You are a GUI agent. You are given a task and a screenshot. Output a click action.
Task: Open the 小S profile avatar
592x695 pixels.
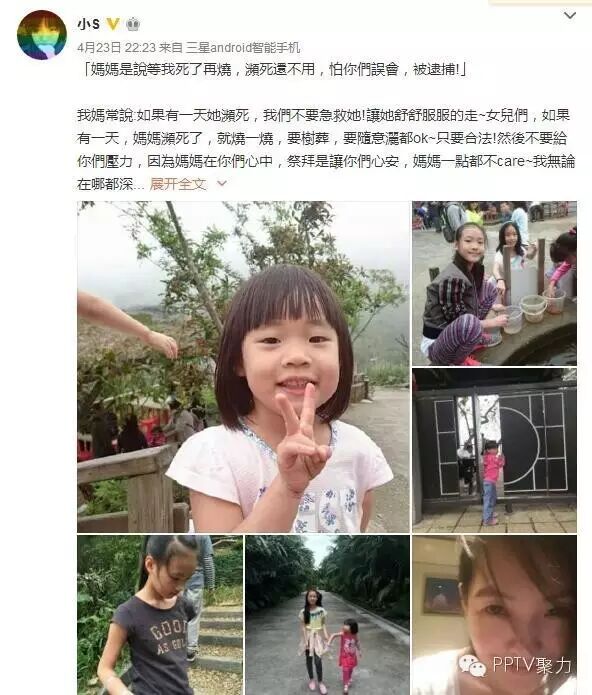[x=42, y=35]
